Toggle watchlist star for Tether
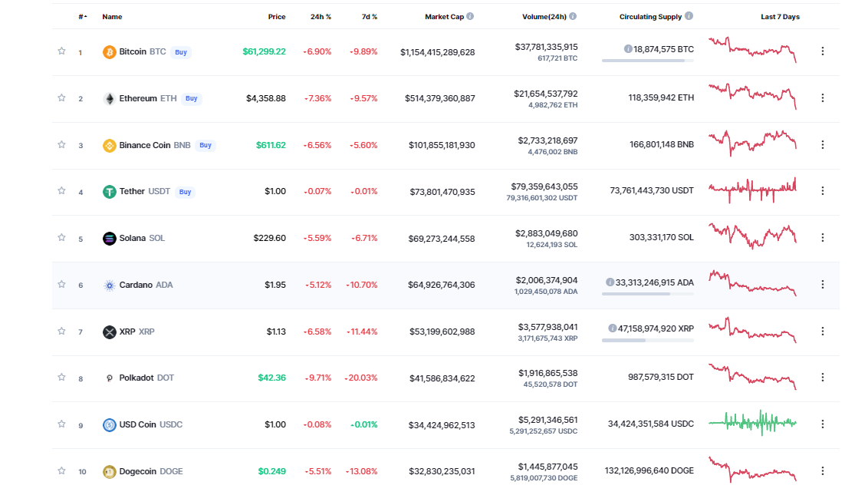868x495 pixels. pyautogui.click(x=61, y=190)
